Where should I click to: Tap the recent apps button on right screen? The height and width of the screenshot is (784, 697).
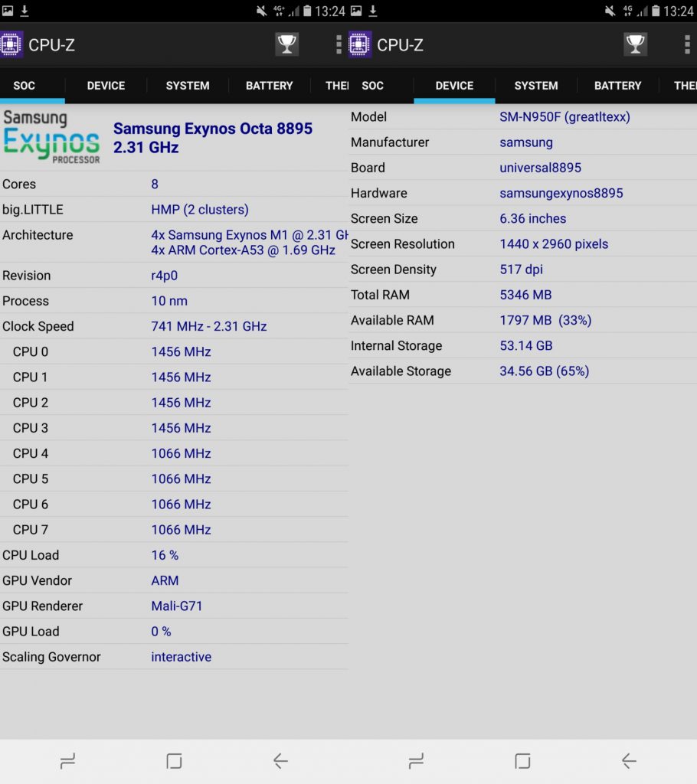pos(416,761)
